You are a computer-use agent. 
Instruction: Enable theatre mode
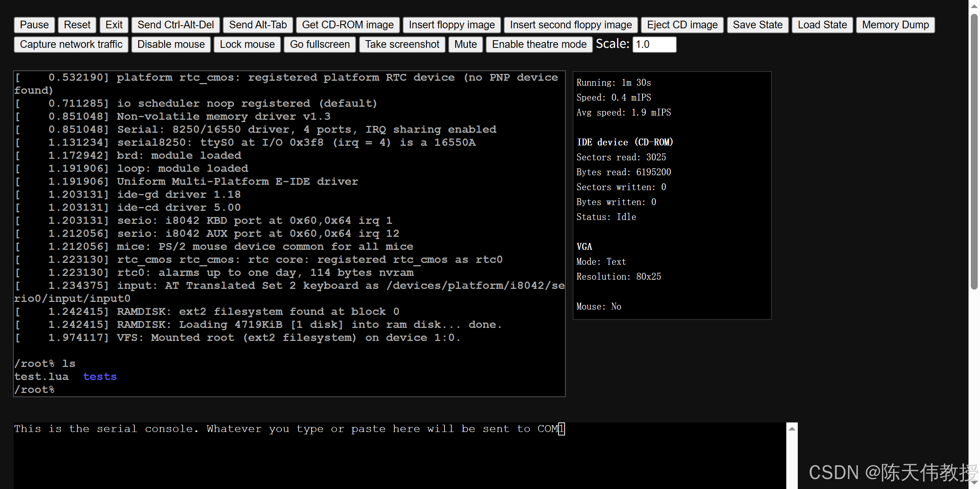(539, 44)
